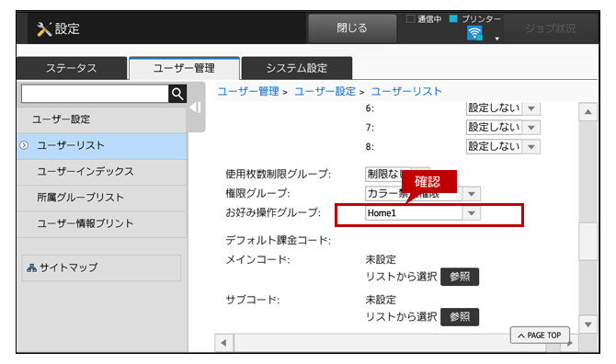Click the left arrow of horizontal scrollbar
Image resolution: width=616 pixels, height=364 pixels.
tap(224, 343)
